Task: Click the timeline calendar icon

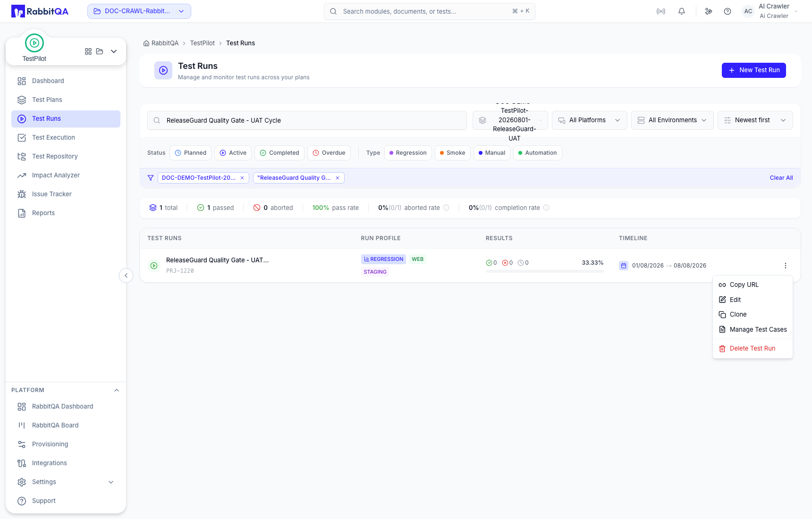Action: pos(624,266)
